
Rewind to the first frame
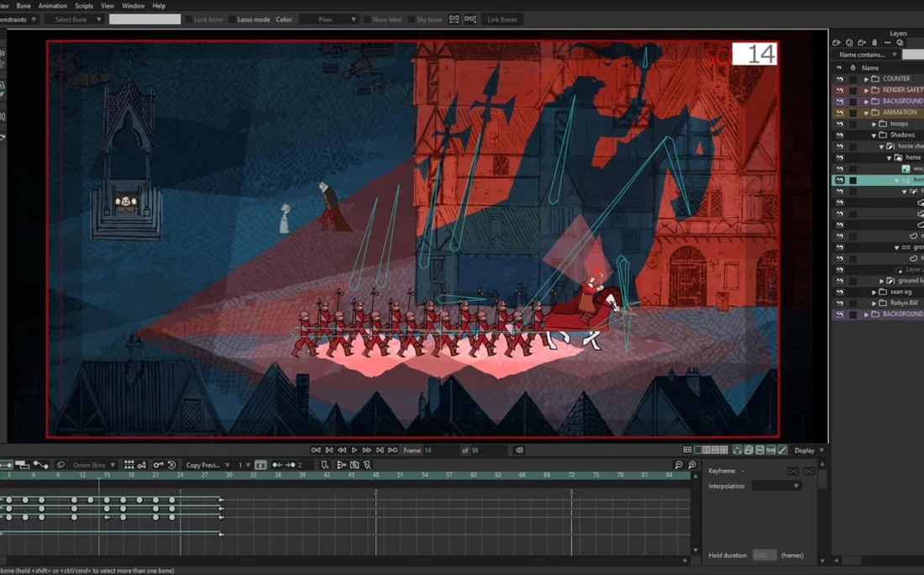coord(316,451)
